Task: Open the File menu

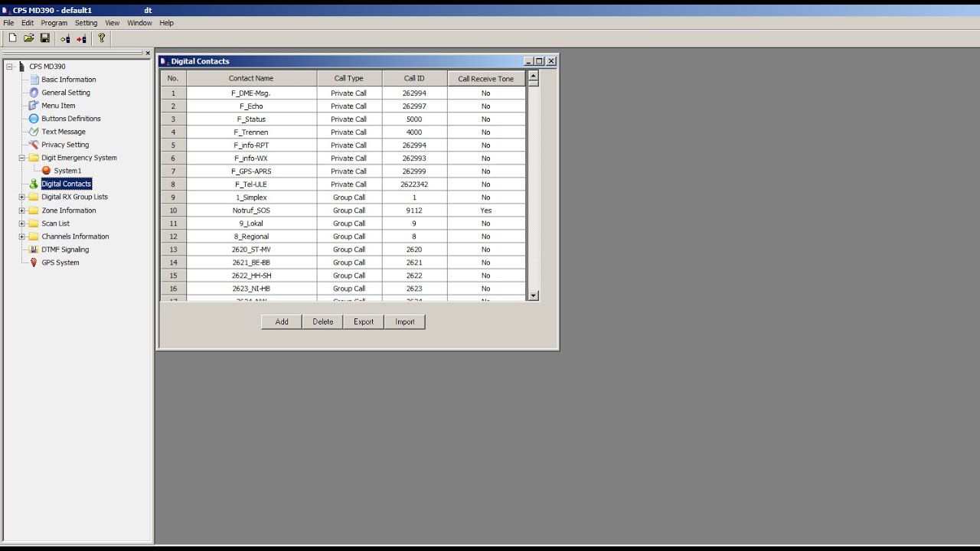Action: [8, 23]
